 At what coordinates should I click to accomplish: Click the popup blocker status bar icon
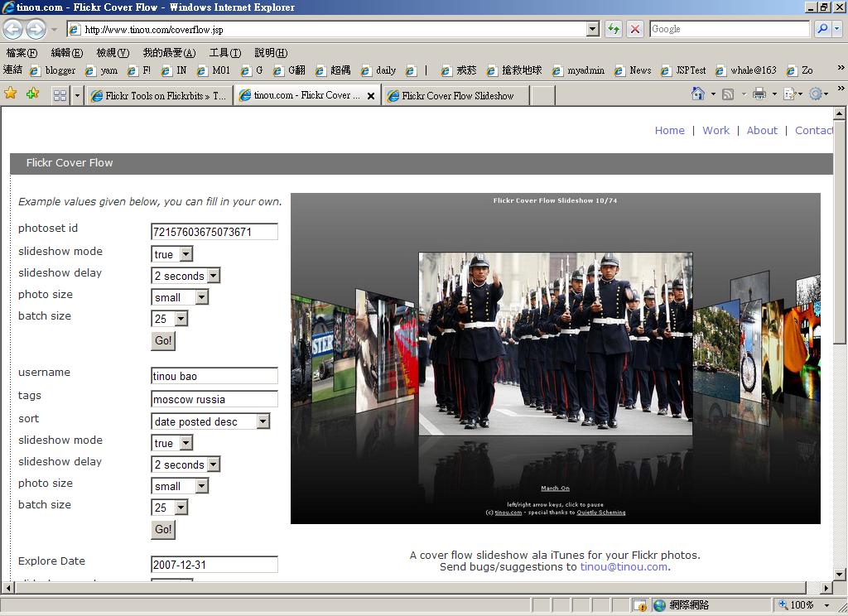(x=640, y=605)
